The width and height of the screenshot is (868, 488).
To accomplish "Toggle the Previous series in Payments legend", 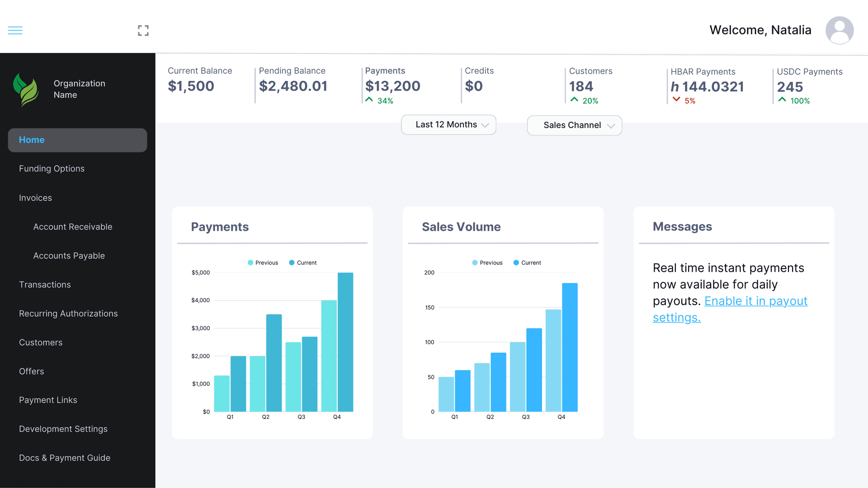I will pos(264,262).
